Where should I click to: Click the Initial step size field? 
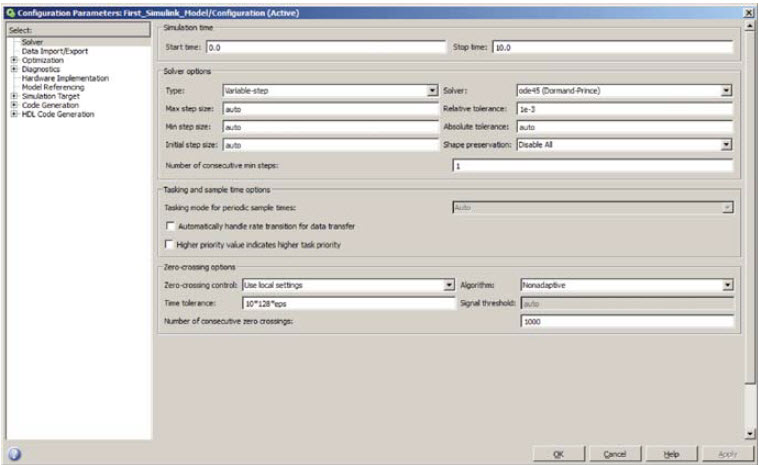331,145
